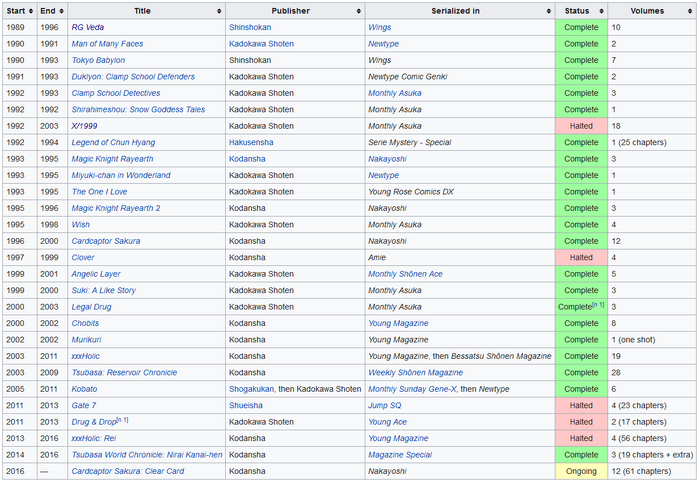
Task: Open Kodansha link in Magic Knight Rayearth row
Action: tap(247, 159)
